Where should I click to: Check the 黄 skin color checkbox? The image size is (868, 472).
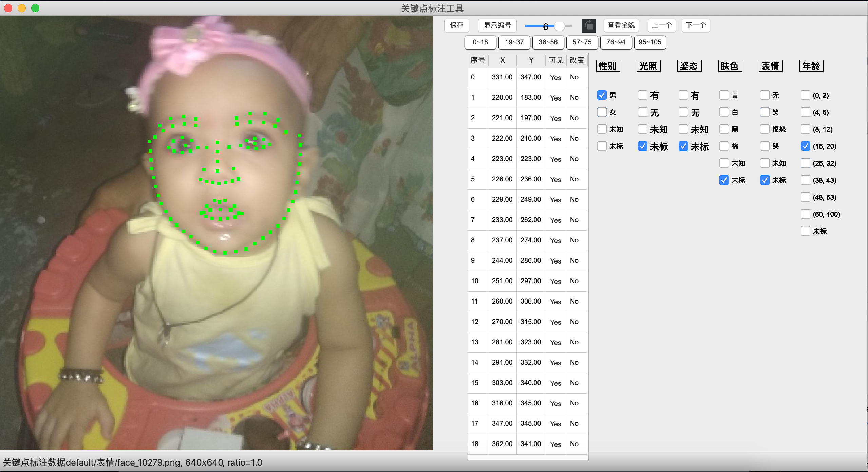coord(724,95)
